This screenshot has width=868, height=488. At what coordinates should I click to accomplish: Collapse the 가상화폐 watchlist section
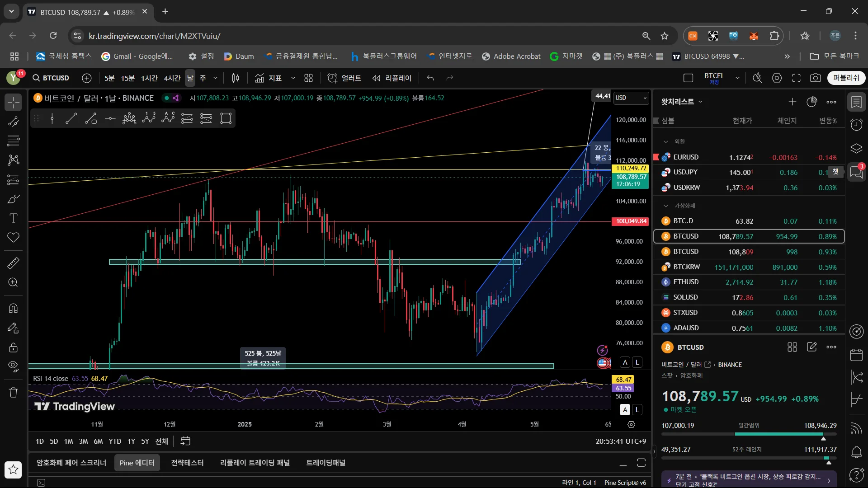tap(666, 206)
